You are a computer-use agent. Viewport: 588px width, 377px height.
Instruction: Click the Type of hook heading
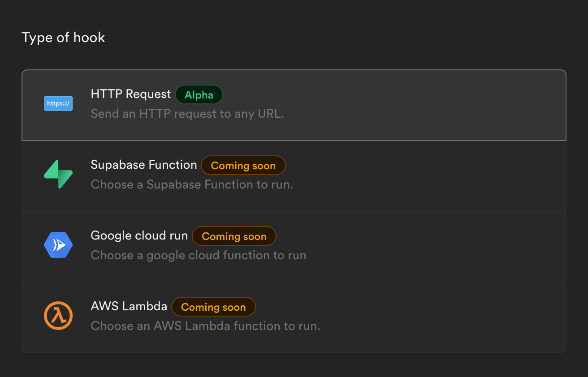pos(63,38)
